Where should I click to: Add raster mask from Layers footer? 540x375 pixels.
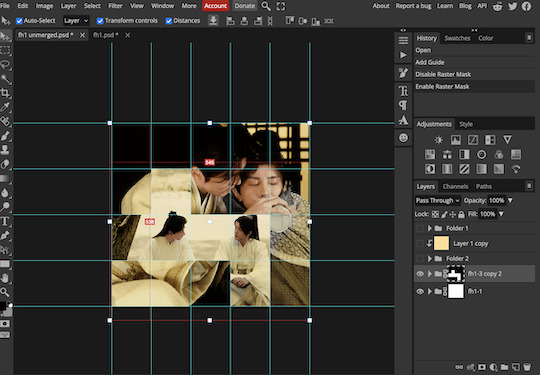click(x=482, y=367)
